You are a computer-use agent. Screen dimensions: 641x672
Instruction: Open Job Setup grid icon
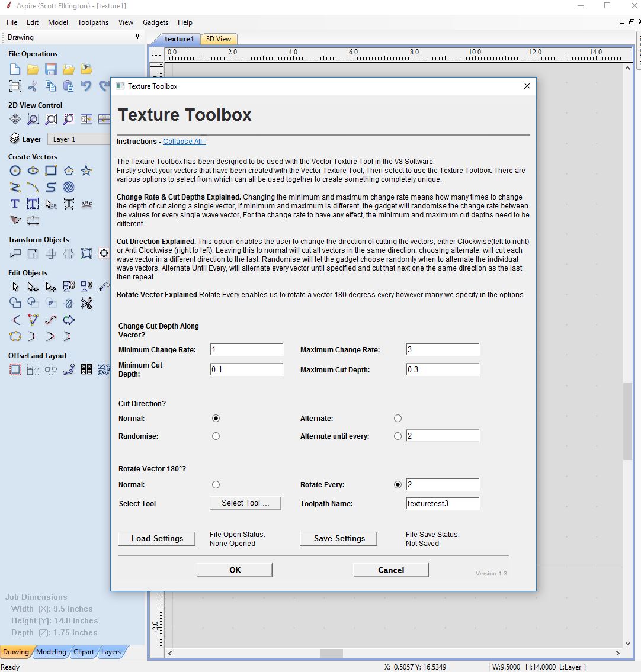[x=15, y=86]
